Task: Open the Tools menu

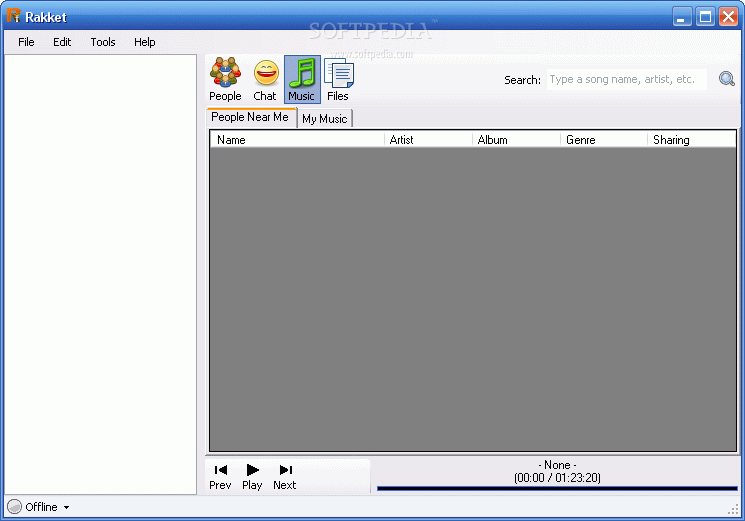Action: coord(103,42)
